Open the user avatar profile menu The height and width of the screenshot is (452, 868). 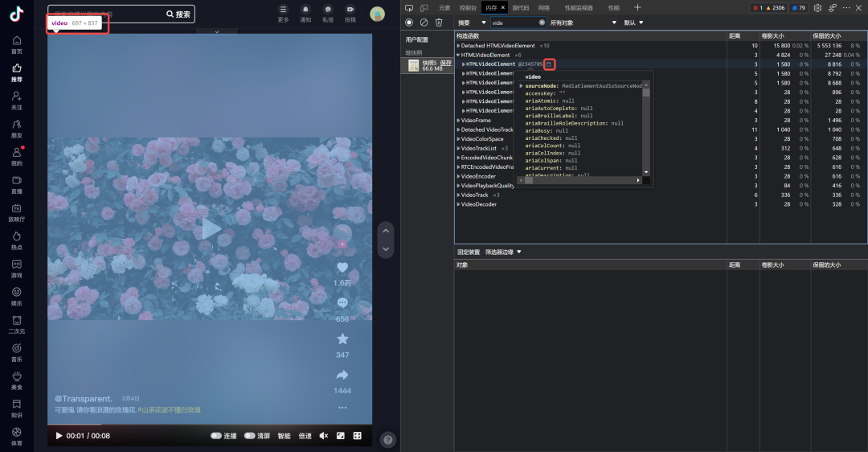point(377,14)
